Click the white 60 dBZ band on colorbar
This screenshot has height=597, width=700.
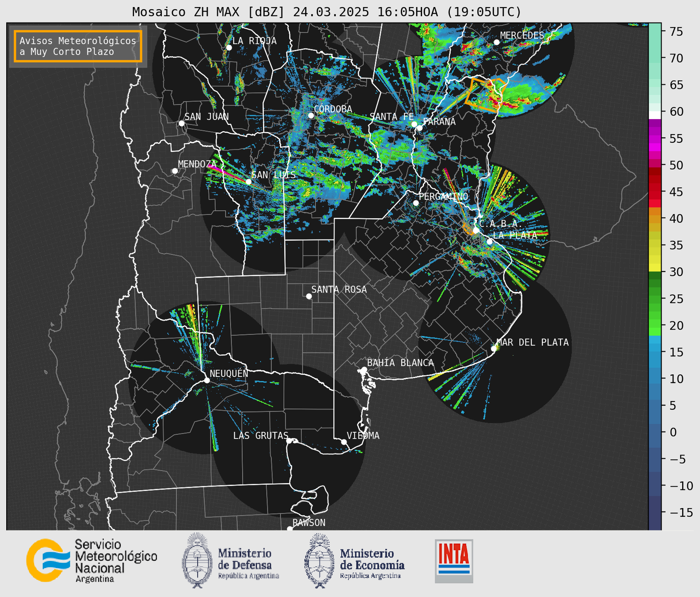click(655, 115)
